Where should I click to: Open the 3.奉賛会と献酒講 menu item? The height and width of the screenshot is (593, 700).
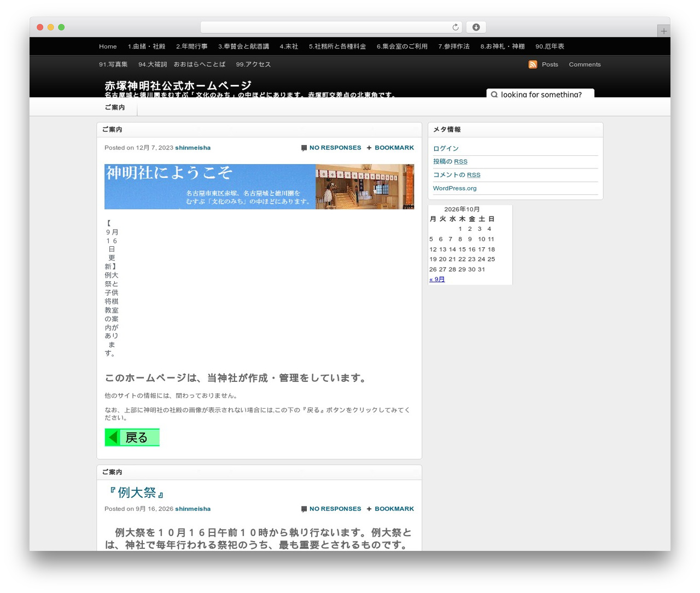point(243,46)
